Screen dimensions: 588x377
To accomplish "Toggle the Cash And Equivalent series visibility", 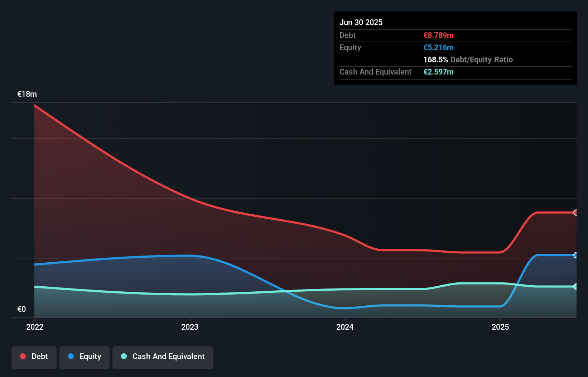I will click(x=163, y=357).
